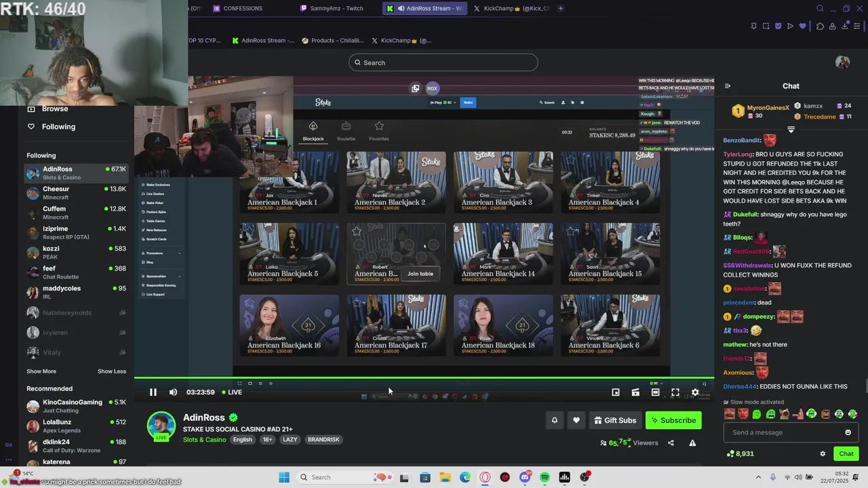This screenshot has width=868, height=488.
Task: Expand the gift leaderboard arrow under MyronGainesX
Action: [x=791, y=129]
